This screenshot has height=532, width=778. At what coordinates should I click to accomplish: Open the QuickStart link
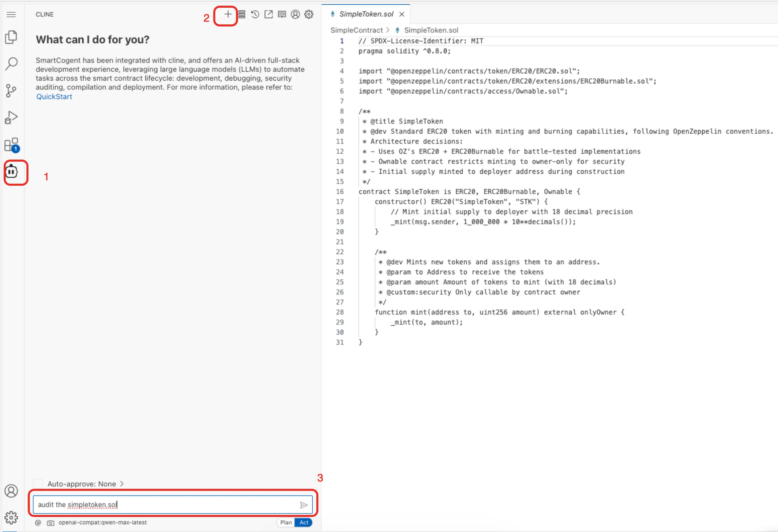pos(54,97)
